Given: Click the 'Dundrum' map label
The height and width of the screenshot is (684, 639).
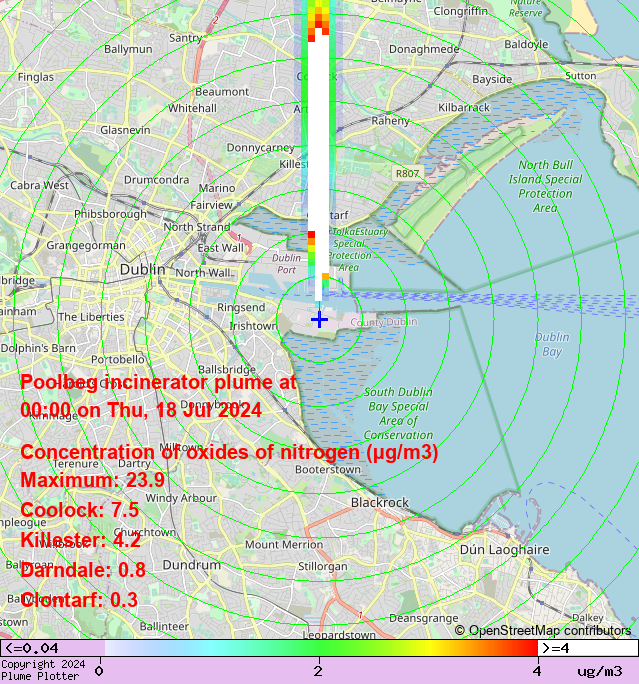Looking at the screenshot, I should point(191,565).
